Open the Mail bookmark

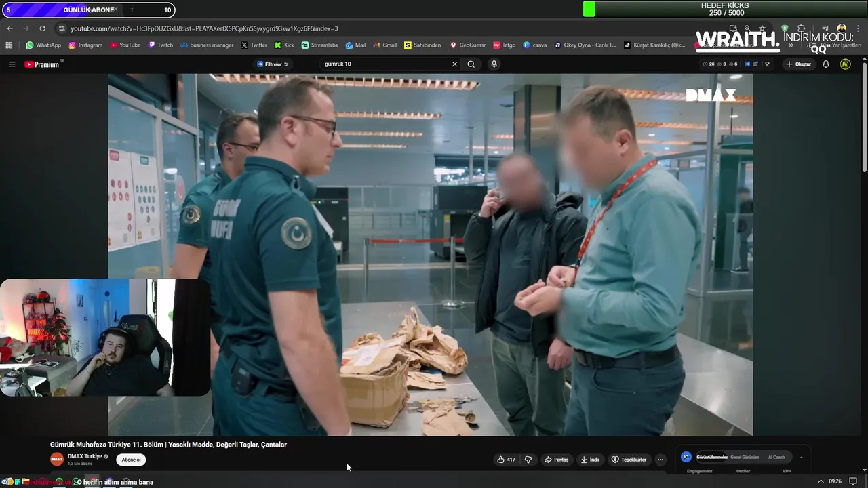(355, 45)
